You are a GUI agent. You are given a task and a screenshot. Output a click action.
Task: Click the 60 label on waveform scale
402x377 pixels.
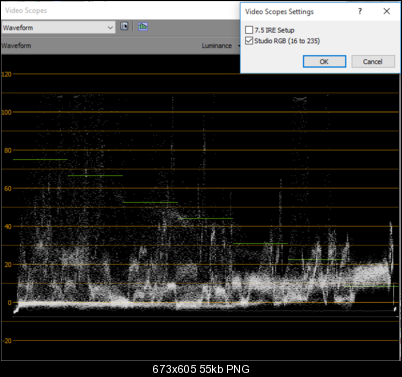[x=8, y=188]
